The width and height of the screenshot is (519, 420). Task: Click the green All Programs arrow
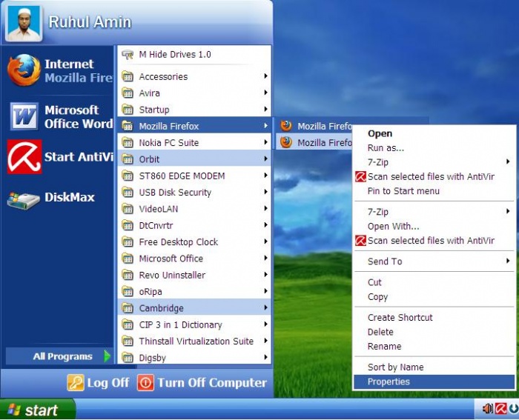pos(107,356)
